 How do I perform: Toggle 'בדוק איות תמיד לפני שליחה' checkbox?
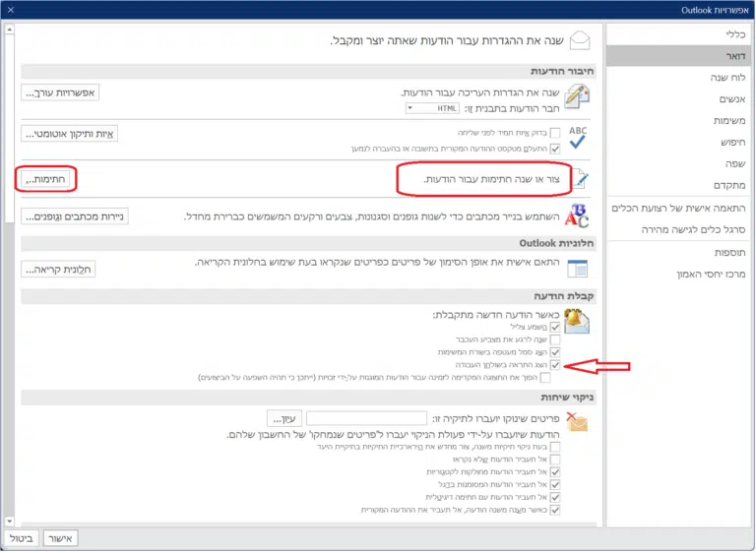[x=555, y=133]
